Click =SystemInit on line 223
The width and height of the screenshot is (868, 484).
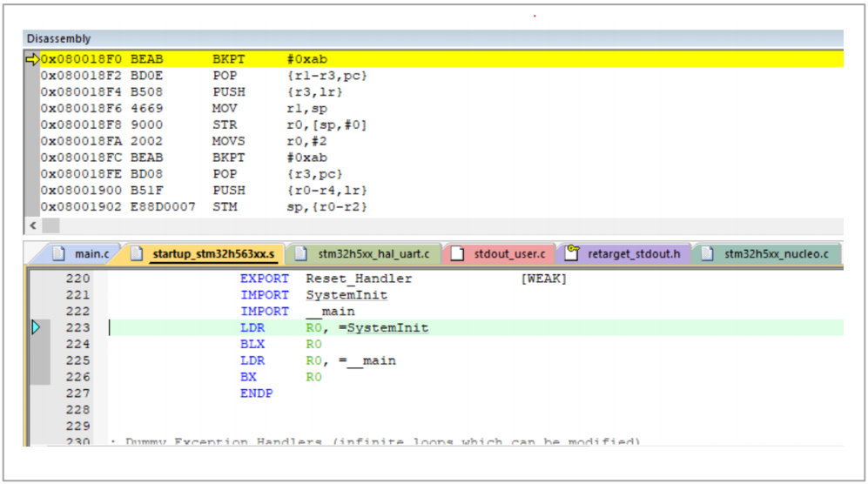[384, 328]
